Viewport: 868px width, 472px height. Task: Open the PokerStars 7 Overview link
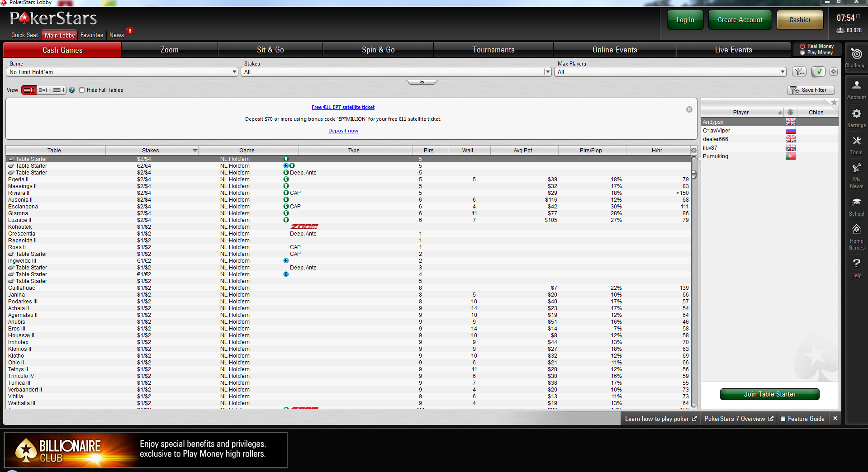[739, 419]
